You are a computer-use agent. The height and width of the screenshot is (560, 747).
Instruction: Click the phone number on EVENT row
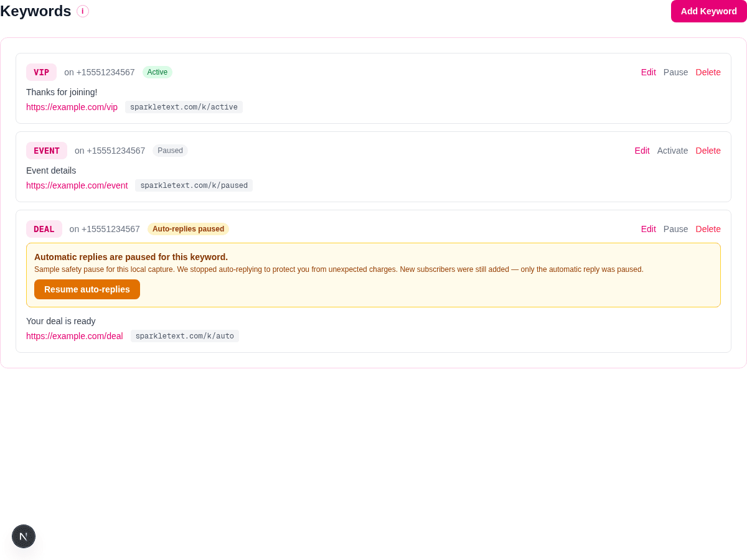[110, 151]
